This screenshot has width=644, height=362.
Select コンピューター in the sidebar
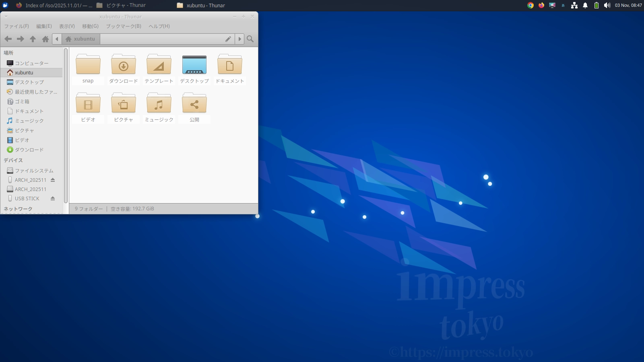click(x=31, y=63)
